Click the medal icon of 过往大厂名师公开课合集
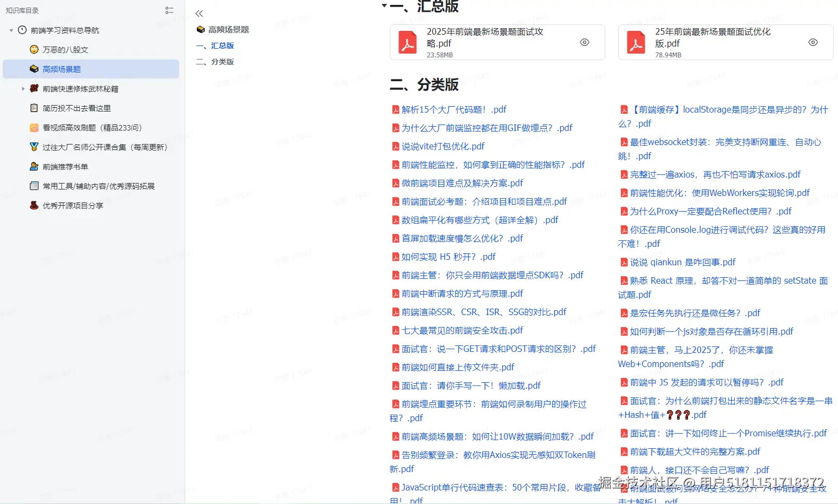This screenshot has height=504, width=838. click(34, 147)
